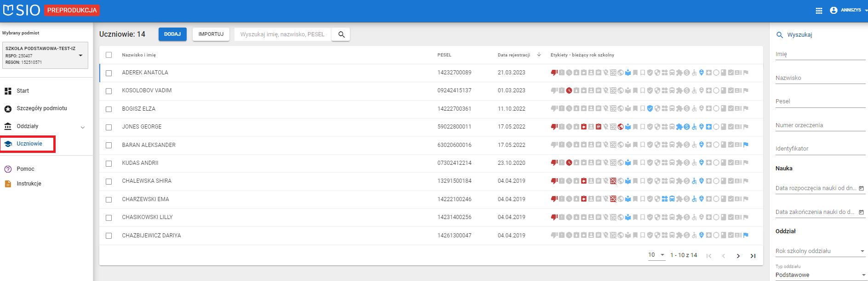
Task: Check the box for CHAZBIJEWICZ DARIYA
Action: (109, 236)
